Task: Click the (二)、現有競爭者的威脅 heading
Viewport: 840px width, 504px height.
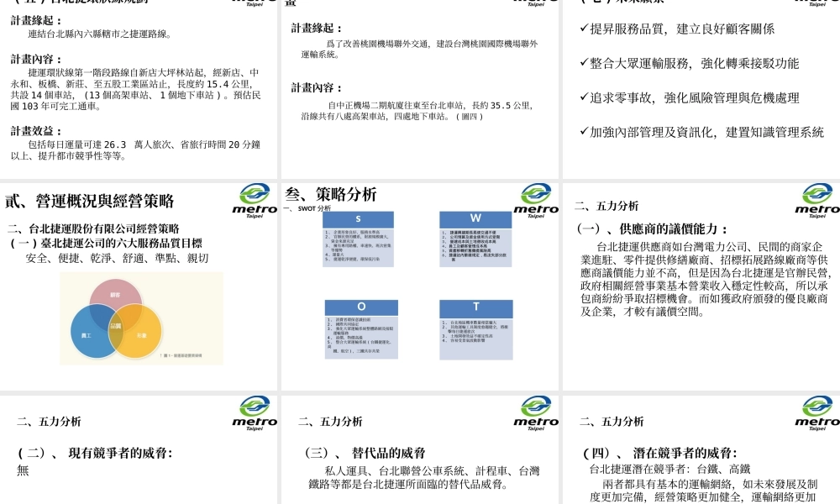Action: coord(96,453)
